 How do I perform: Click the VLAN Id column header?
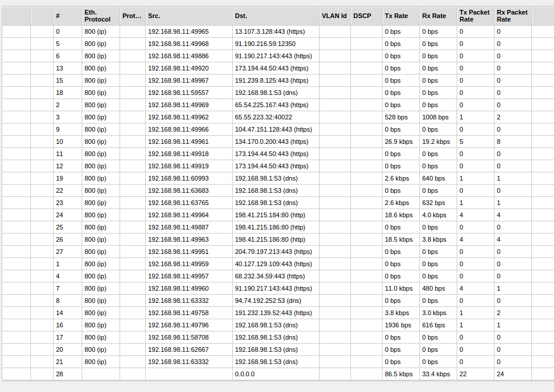tap(335, 16)
